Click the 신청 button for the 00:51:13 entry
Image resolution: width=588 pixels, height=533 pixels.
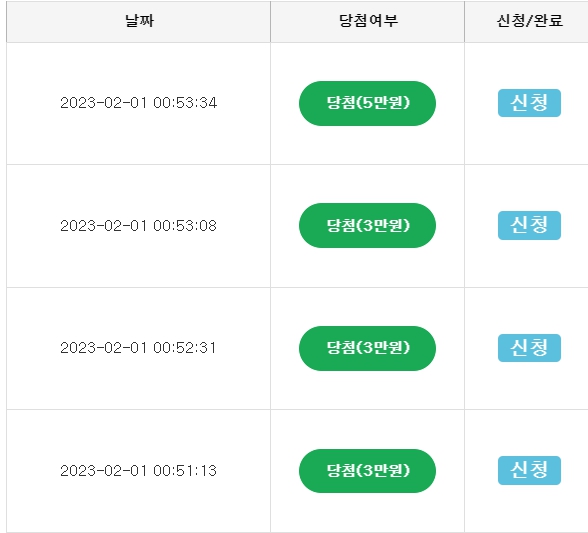pos(529,470)
